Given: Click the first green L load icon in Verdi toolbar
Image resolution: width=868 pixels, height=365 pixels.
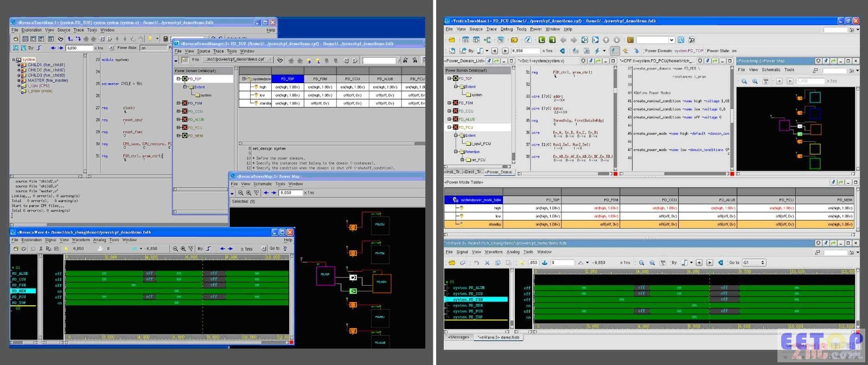Looking at the screenshot, I should click(x=541, y=40).
